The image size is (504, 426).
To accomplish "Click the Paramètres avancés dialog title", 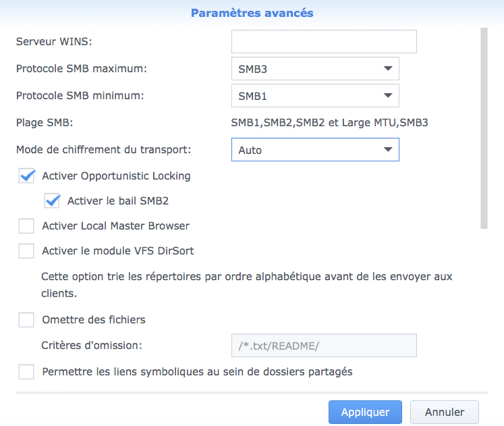I will [252, 14].
